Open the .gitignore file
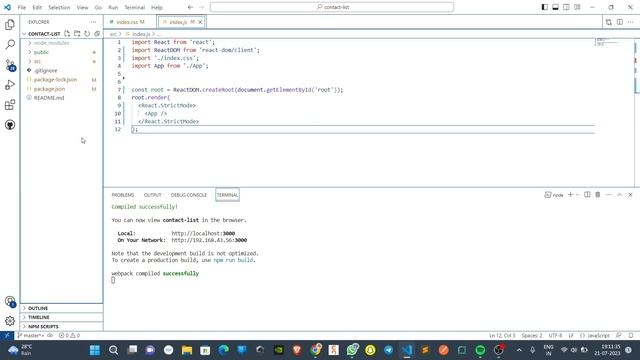 (x=46, y=71)
